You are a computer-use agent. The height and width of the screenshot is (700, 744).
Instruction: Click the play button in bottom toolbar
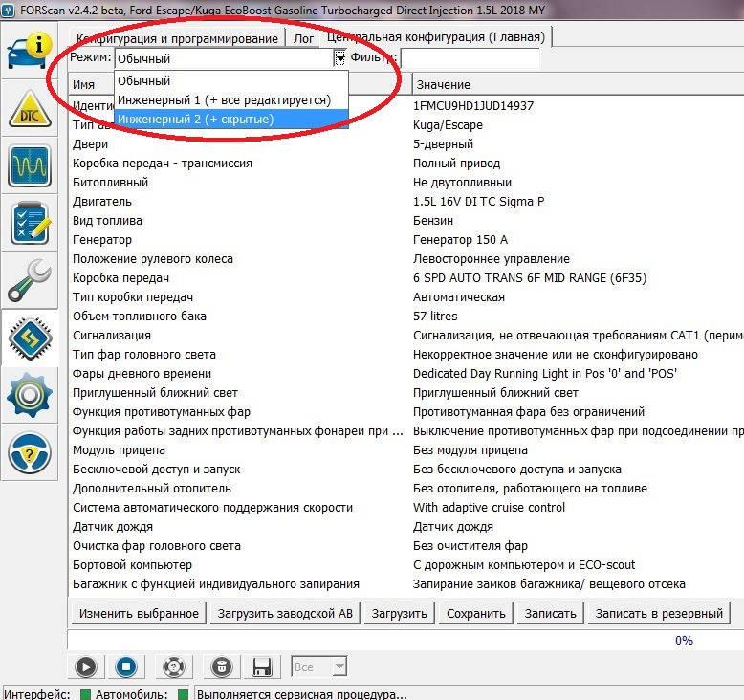[x=86, y=667]
